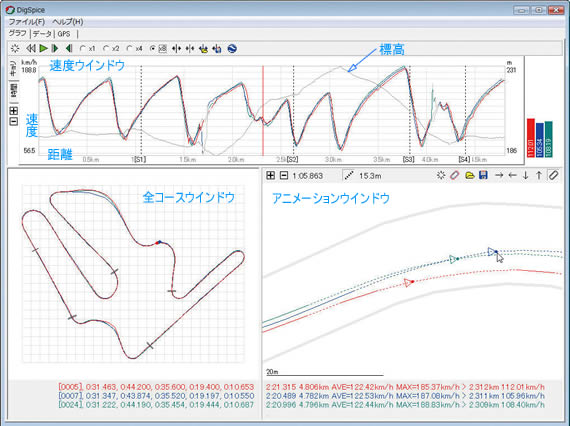Click the green car triangle in animation window
Screen dimensions: 570x426
[453, 259]
